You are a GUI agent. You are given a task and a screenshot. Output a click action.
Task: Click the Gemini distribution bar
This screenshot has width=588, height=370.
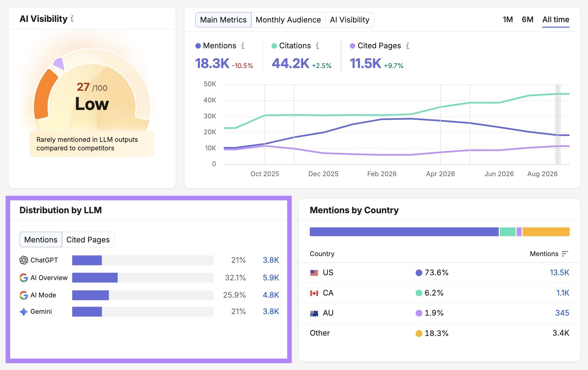click(143, 312)
